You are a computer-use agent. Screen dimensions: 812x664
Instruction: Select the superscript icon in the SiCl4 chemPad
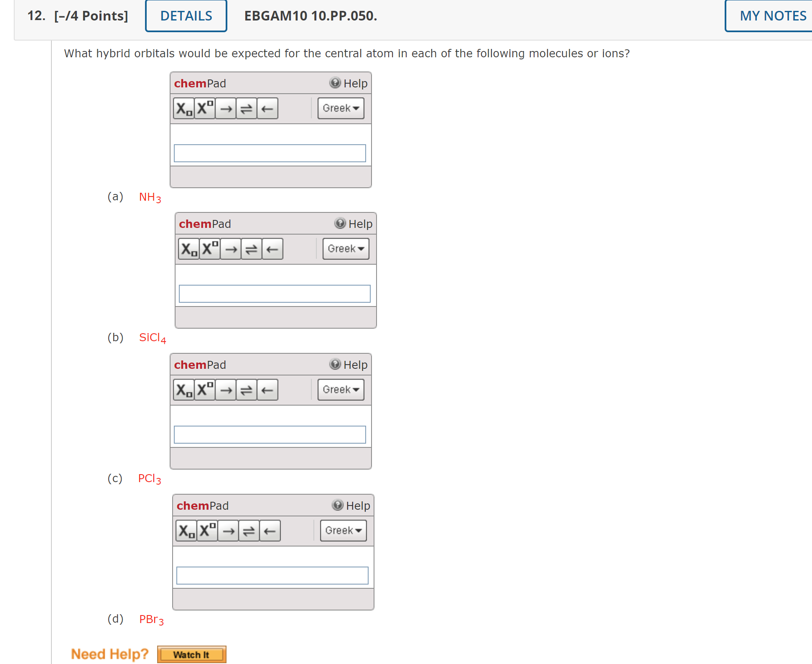point(209,248)
